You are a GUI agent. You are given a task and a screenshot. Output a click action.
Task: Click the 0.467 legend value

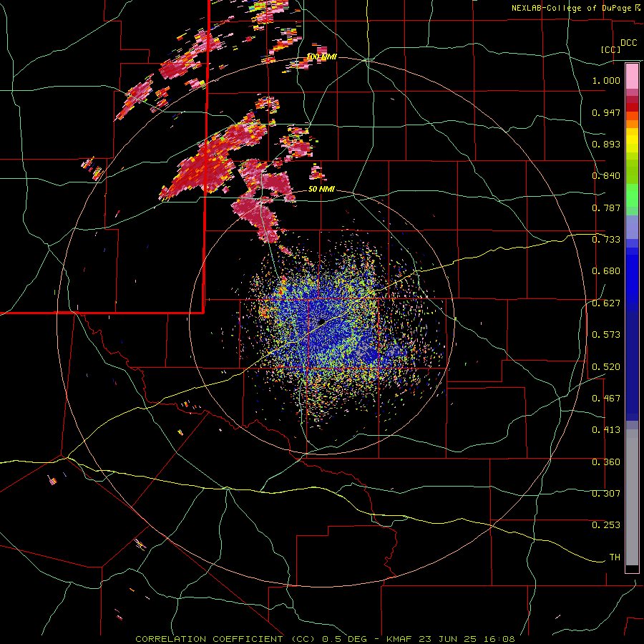[x=606, y=398]
